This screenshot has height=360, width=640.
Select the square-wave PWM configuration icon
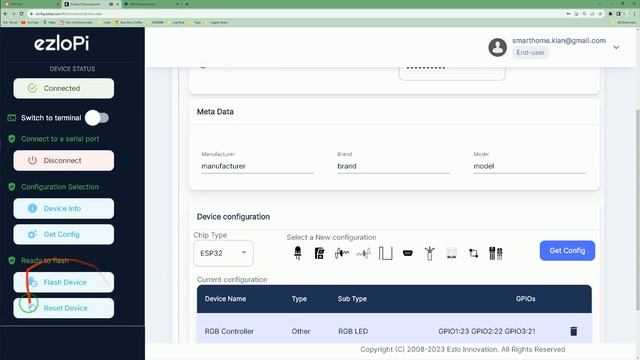pos(385,253)
